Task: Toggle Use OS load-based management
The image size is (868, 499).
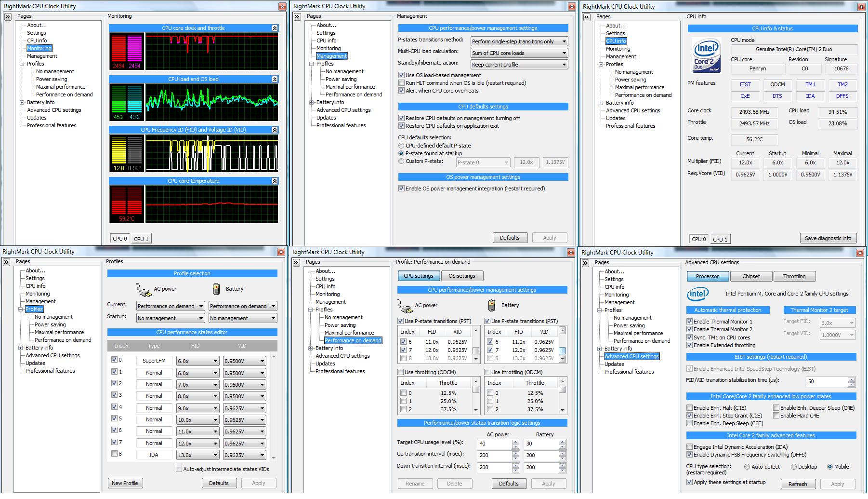Action: click(401, 75)
